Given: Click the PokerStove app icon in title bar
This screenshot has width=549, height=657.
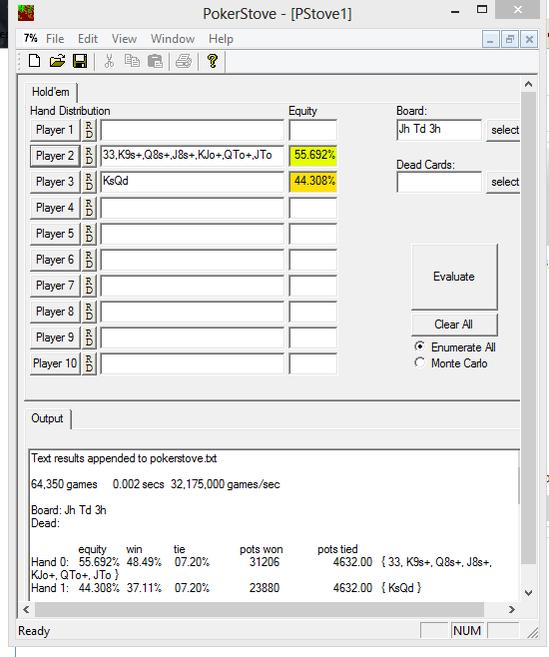Looking at the screenshot, I should click(26, 12).
